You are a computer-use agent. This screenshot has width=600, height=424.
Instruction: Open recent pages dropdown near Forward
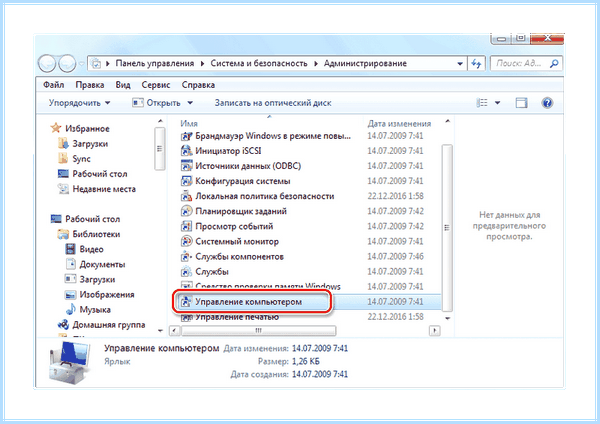(82, 64)
